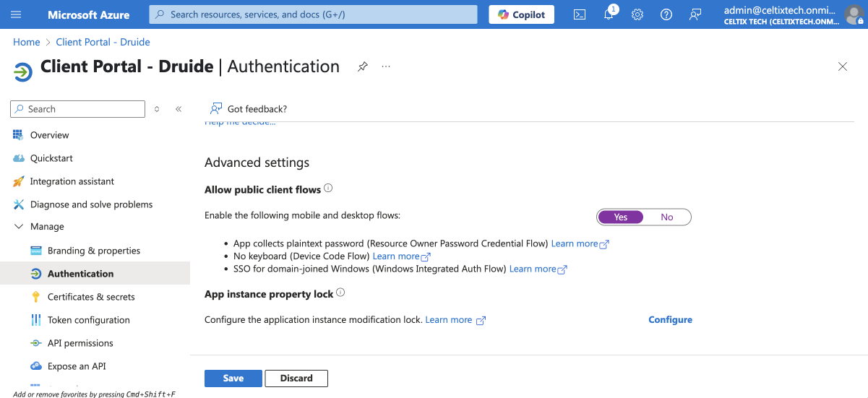Screen dimensions: 868x398
Task: Set public client flows to Yes
Action: click(x=620, y=217)
